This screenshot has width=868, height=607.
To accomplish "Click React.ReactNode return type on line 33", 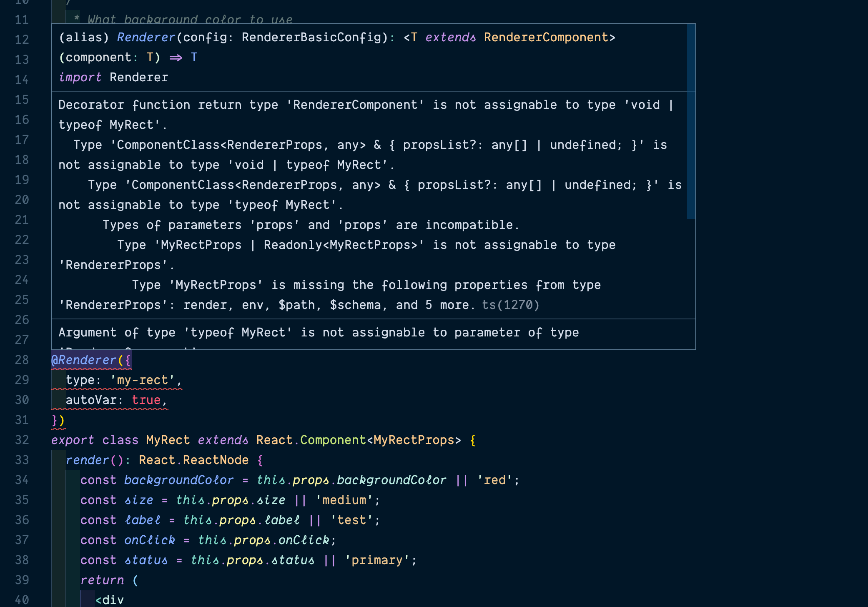I will [193, 460].
